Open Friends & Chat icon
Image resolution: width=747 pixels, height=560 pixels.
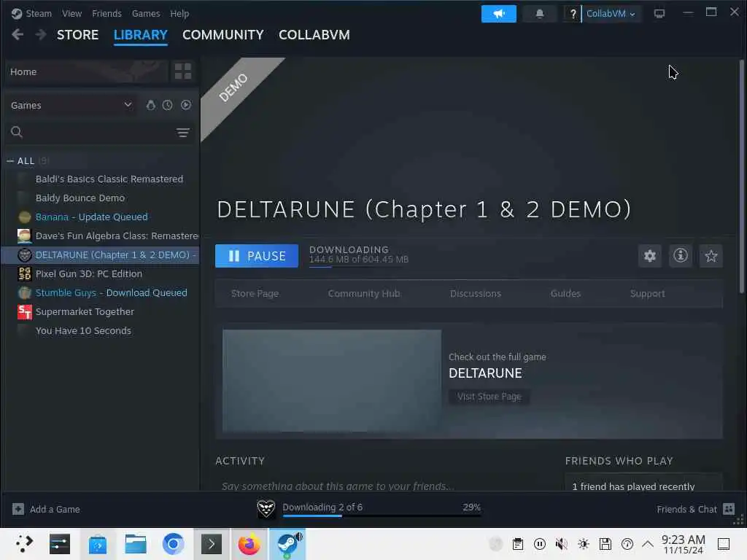[729, 509]
